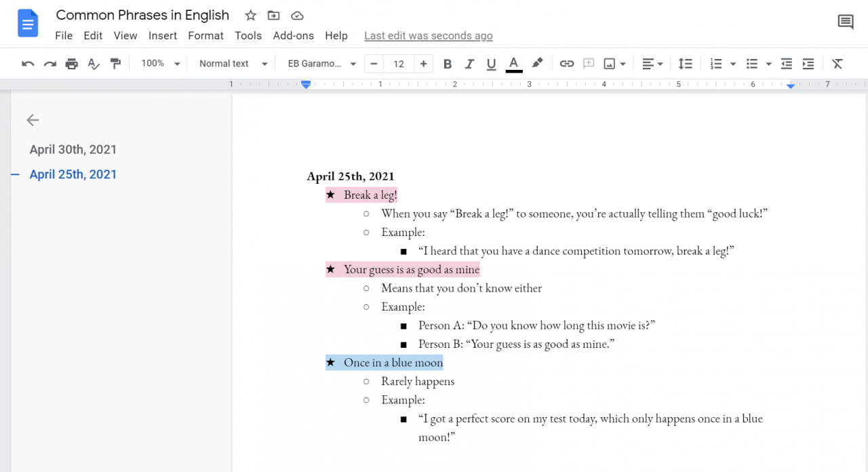Open the Add-ons menu
This screenshot has height=472, width=868.
point(293,36)
